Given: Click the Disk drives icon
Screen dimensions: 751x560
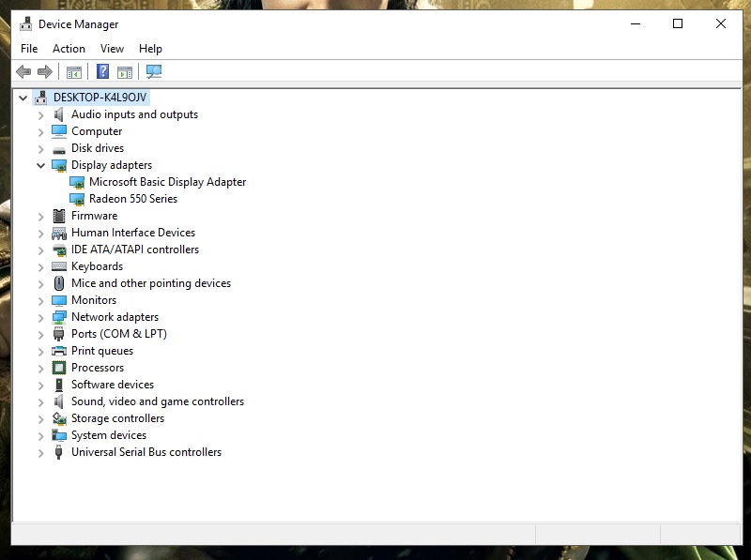Looking at the screenshot, I should point(59,150).
